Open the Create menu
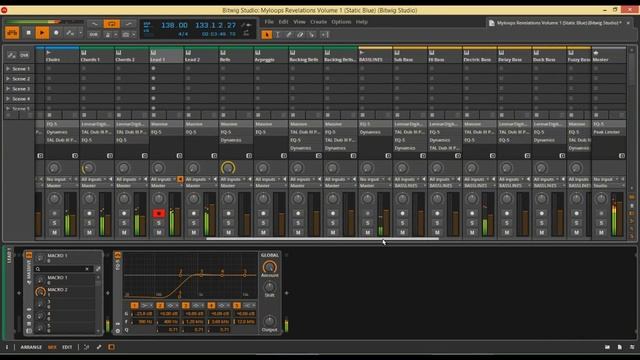This screenshot has height=360, width=640. pos(318,22)
